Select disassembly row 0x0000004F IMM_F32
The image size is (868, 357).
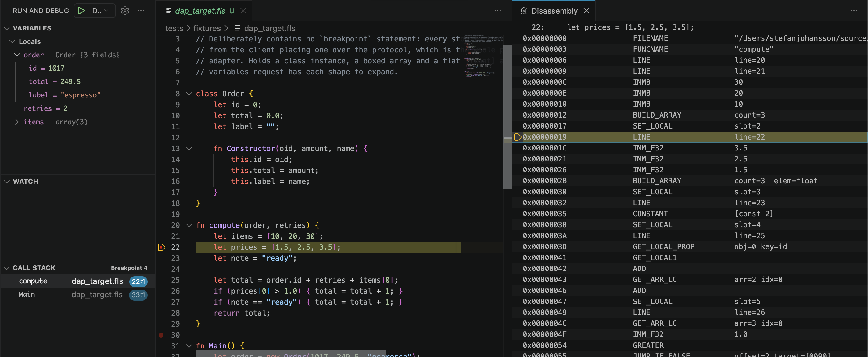click(x=690, y=334)
